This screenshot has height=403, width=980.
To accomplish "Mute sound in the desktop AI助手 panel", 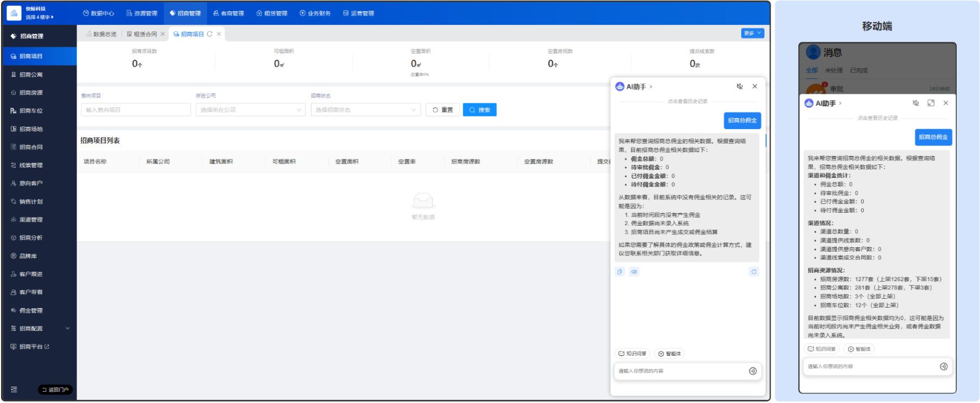I will 739,87.
